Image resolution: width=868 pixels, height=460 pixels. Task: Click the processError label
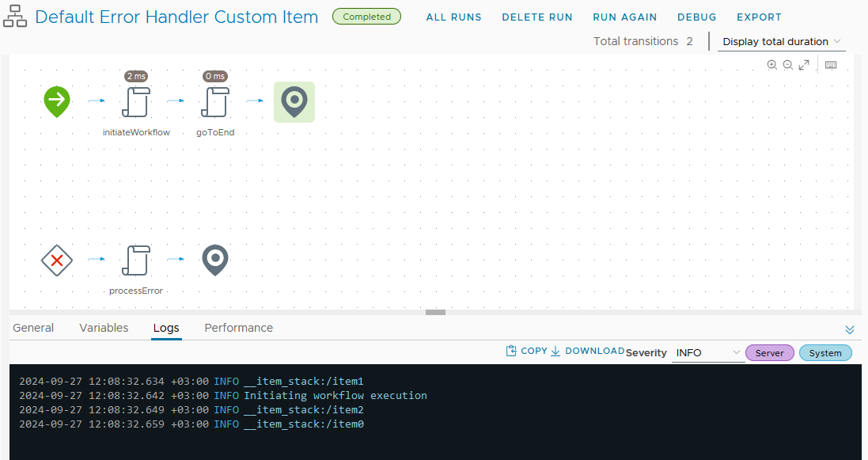136,291
